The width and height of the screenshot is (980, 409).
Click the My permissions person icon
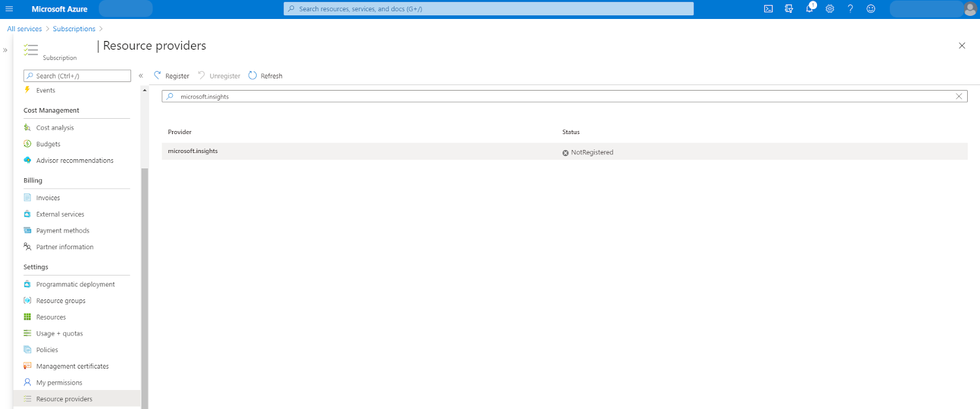tap(27, 382)
